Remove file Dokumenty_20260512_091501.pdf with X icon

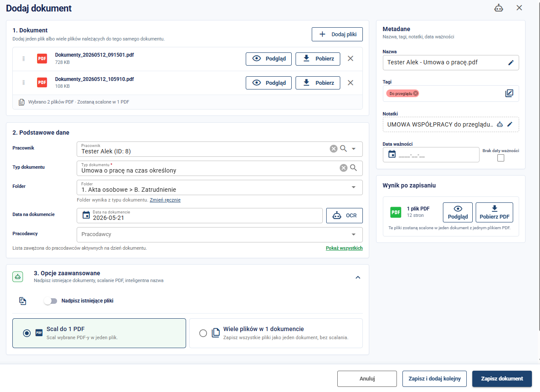(350, 58)
